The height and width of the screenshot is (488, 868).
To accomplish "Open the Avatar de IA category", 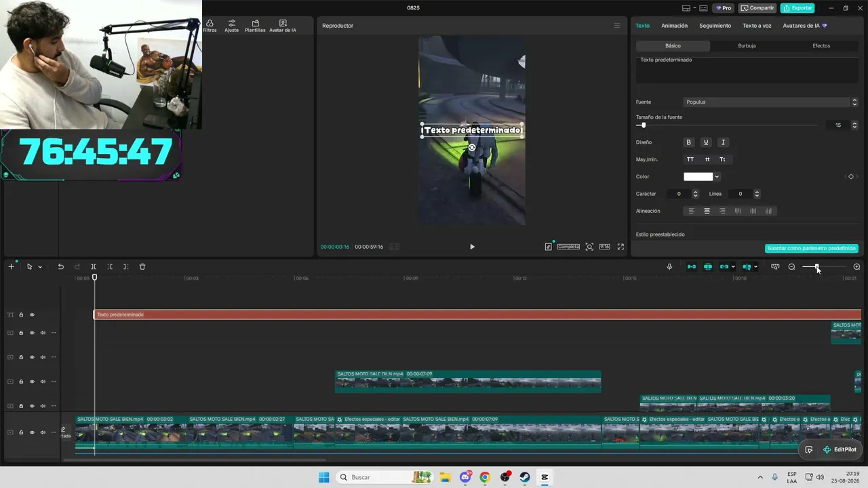I will (283, 26).
